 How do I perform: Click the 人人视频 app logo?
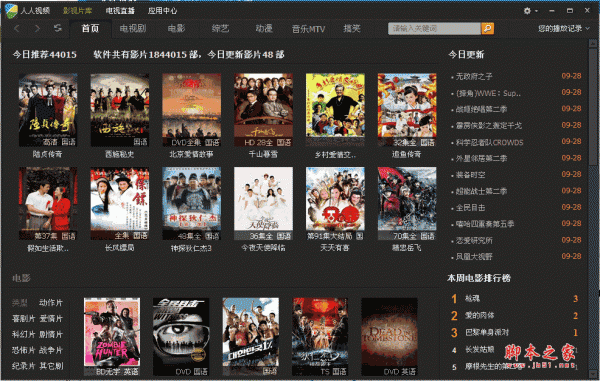pos(11,11)
